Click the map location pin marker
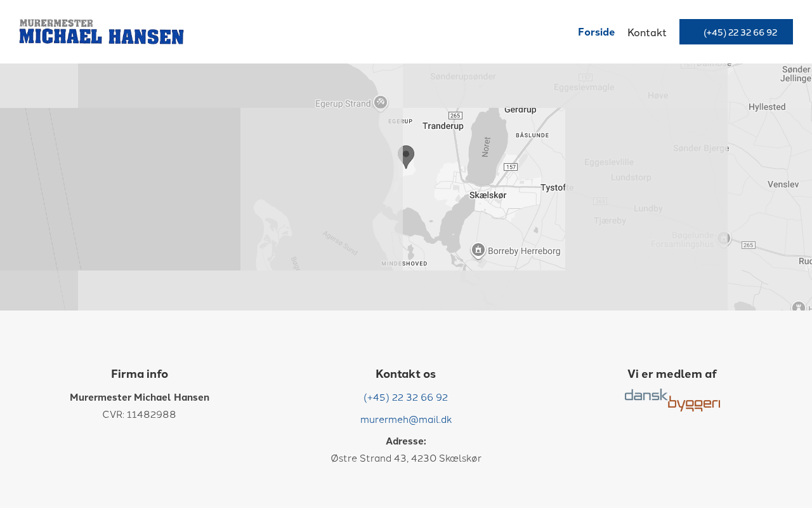Image resolution: width=812 pixels, height=508 pixels. [x=406, y=157]
